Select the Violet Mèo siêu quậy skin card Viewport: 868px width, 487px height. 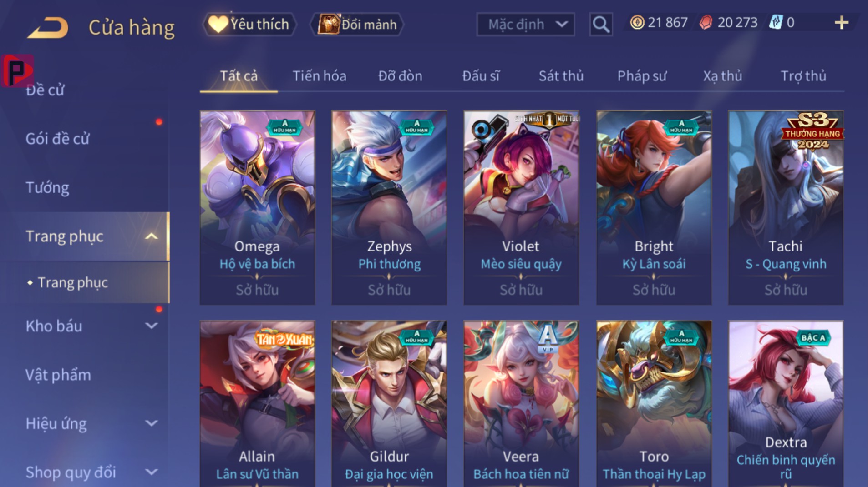click(521, 208)
